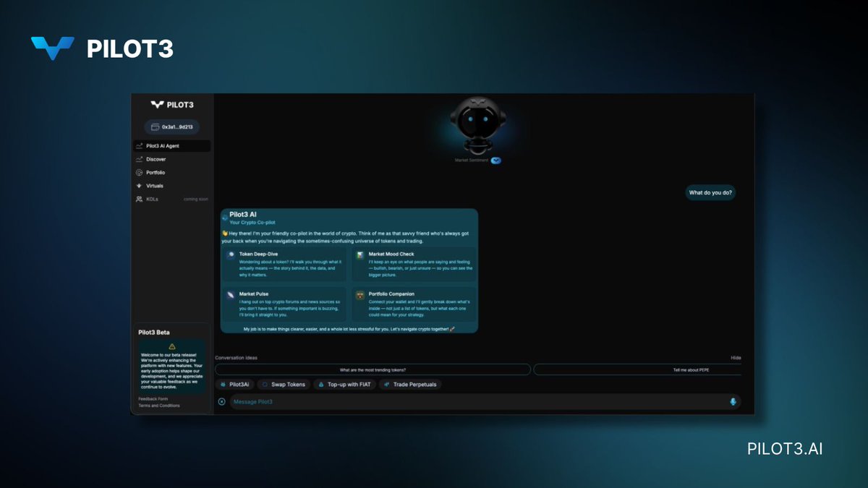Click the Pilot3 logo in the sidebar

172,104
